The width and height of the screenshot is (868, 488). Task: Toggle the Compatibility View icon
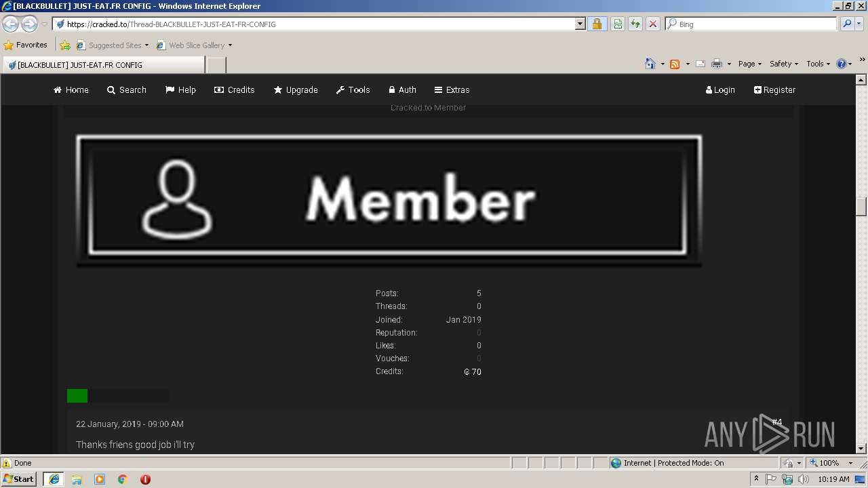[618, 24]
